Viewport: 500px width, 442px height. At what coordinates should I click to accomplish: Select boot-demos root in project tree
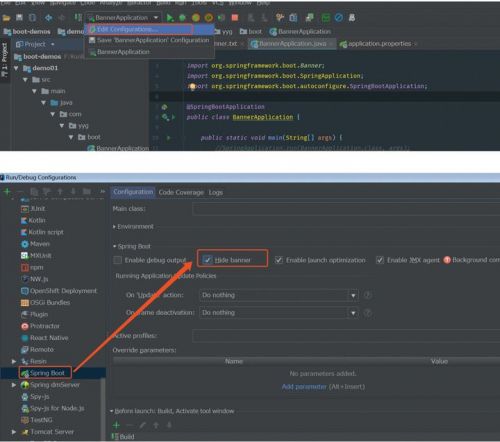(x=37, y=57)
